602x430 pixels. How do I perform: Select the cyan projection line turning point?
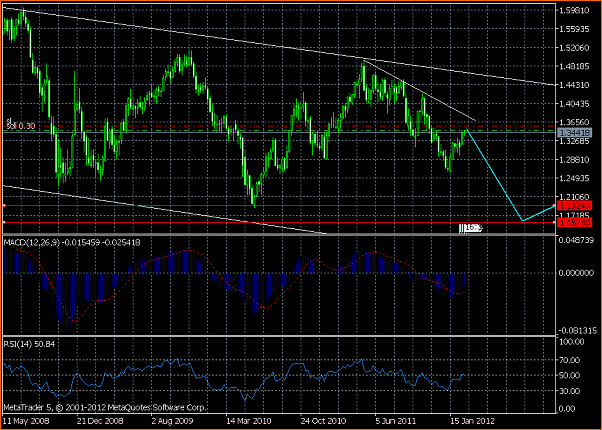click(523, 221)
